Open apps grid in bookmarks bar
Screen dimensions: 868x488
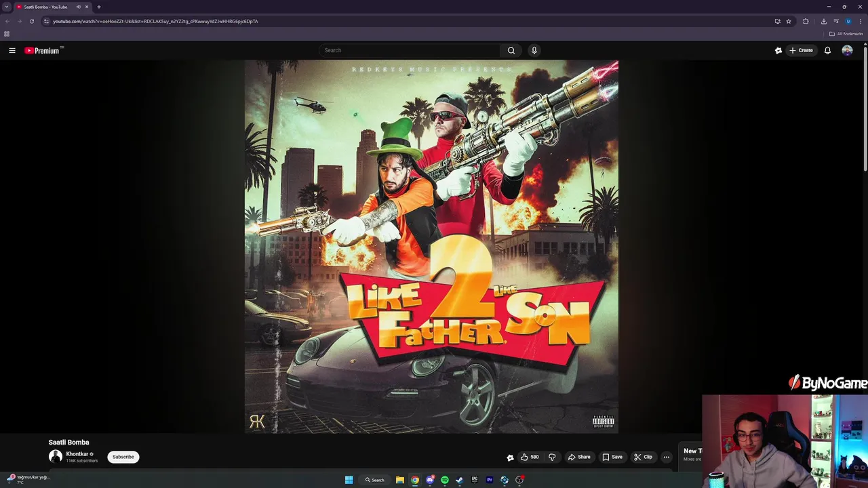click(x=7, y=34)
